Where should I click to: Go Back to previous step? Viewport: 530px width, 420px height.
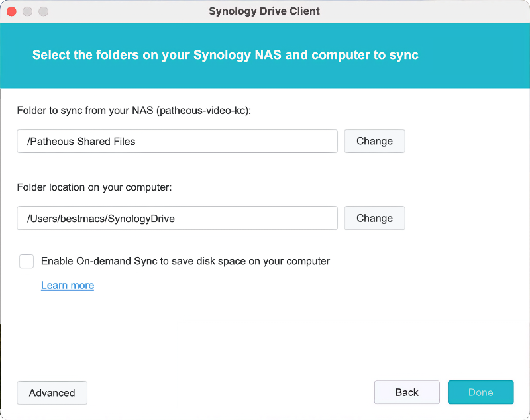tap(407, 392)
